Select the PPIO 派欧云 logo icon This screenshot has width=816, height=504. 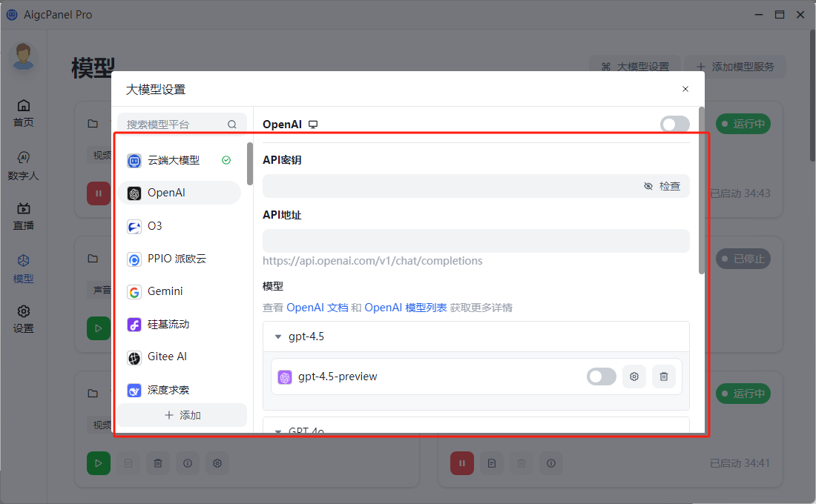tap(134, 259)
